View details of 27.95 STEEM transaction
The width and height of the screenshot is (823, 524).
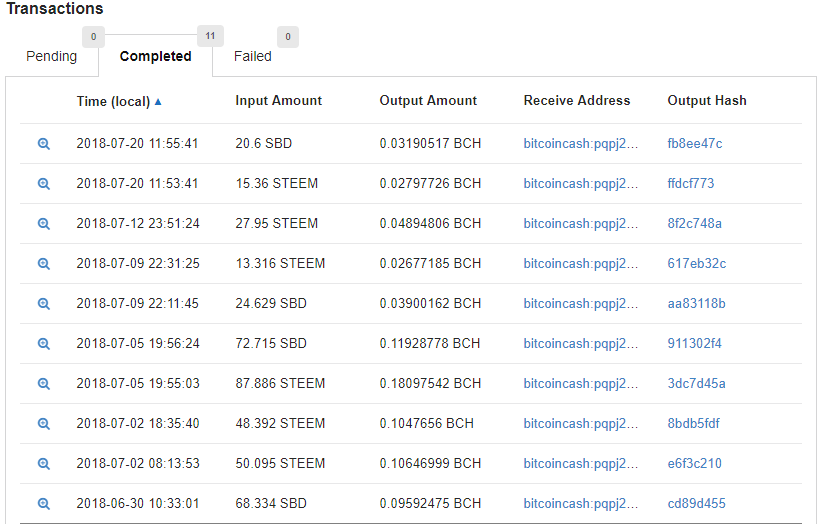44,224
